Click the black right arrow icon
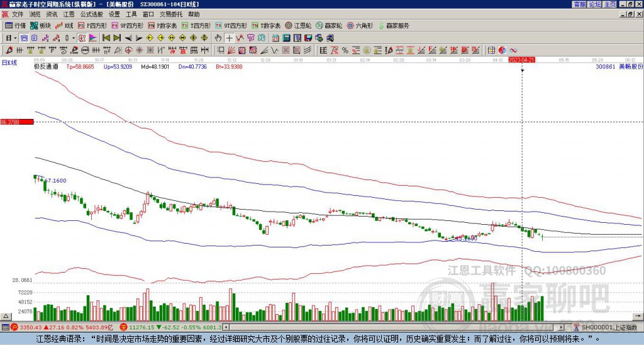The width and height of the screenshot is (644, 345). tap(139, 38)
